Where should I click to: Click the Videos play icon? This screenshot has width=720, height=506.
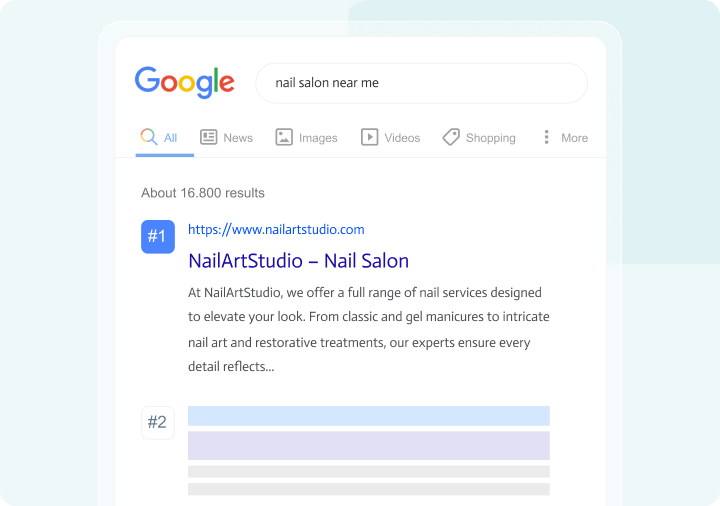(x=369, y=137)
